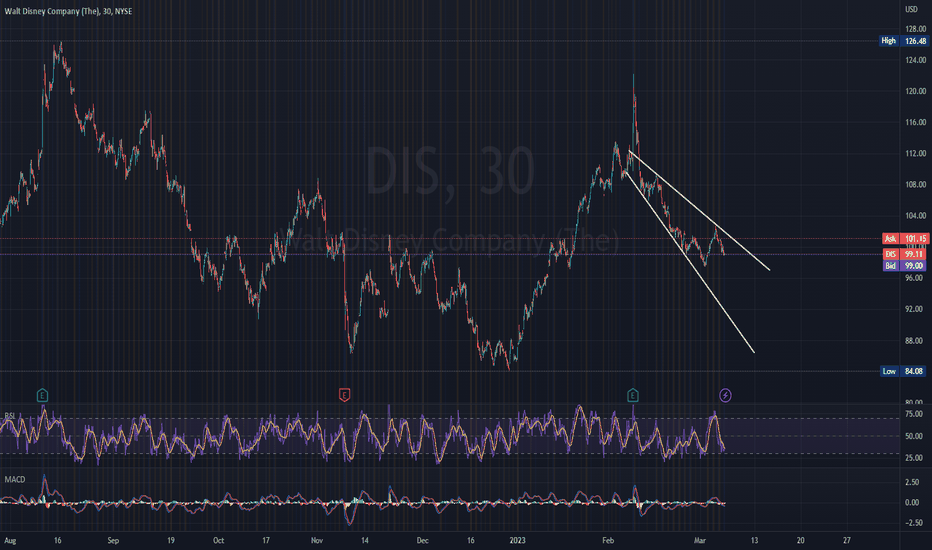
Task: Click the MACD positive 2.50 scale label
Action: [x=912, y=482]
